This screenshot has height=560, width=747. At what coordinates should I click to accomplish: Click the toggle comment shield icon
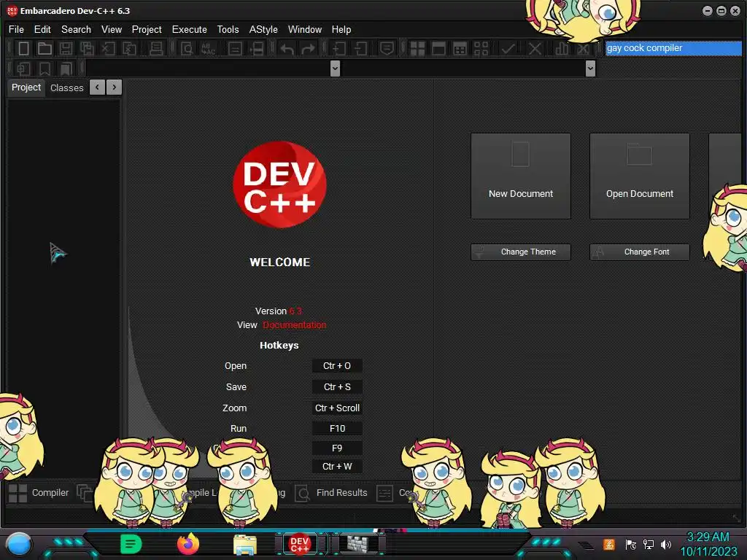(387, 48)
